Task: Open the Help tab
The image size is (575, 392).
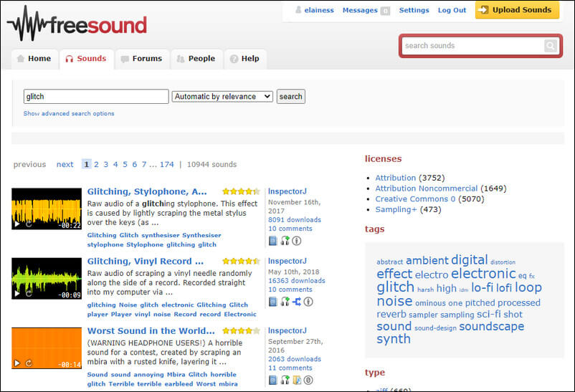Action: 245,59
